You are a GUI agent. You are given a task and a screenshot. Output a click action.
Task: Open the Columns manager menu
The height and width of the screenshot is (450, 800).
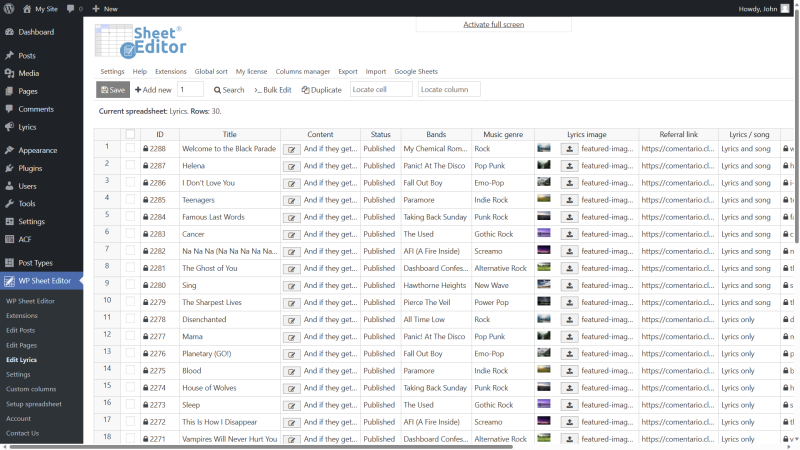(x=303, y=71)
